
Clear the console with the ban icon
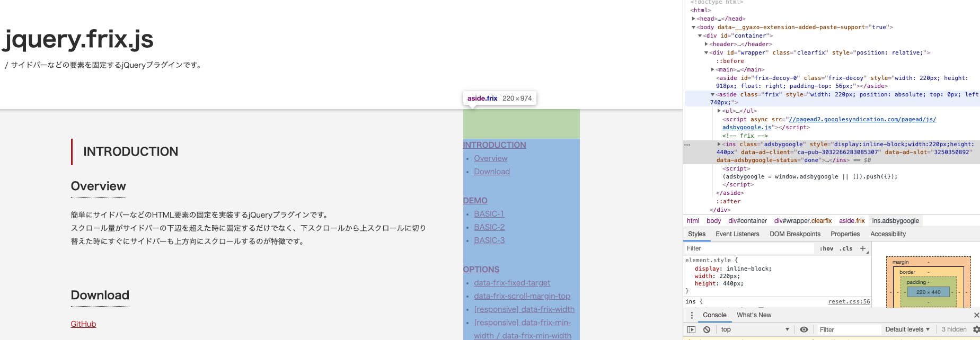click(707, 329)
